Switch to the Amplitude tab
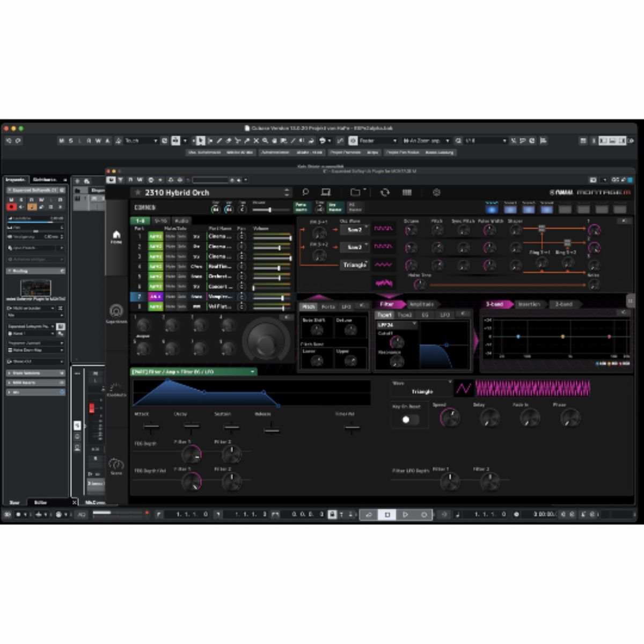The width and height of the screenshot is (644, 644). click(x=422, y=304)
